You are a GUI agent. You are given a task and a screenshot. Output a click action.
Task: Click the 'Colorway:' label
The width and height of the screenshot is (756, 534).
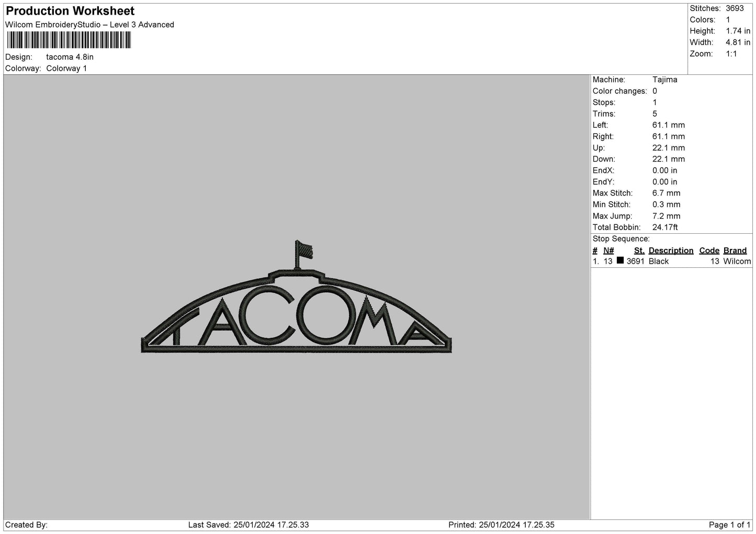pyautogui.click(x=23, y=69)
